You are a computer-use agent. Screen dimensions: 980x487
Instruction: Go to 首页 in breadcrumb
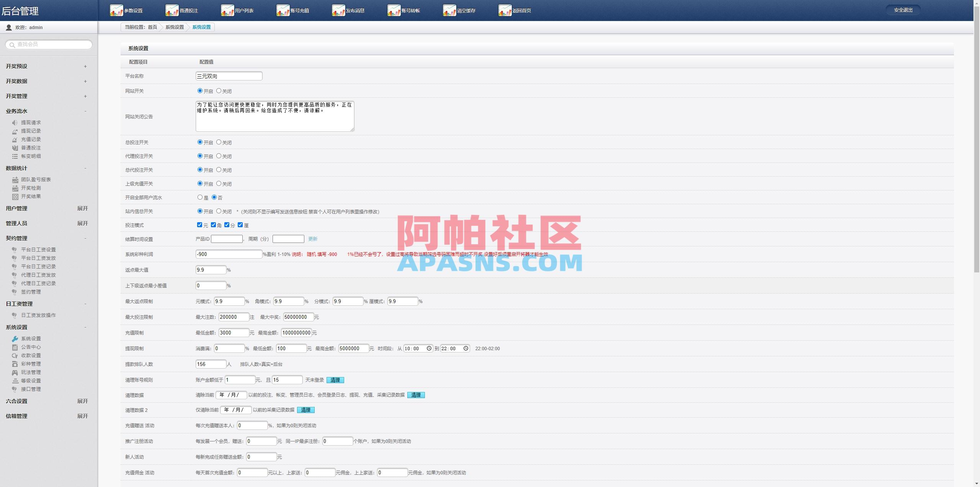[x=152, y=27]
